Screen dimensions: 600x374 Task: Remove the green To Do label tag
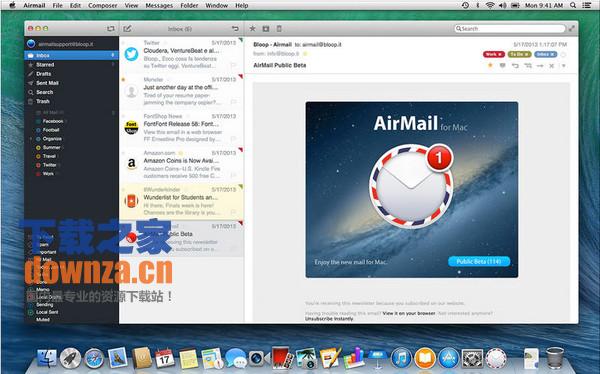[527, 54]
